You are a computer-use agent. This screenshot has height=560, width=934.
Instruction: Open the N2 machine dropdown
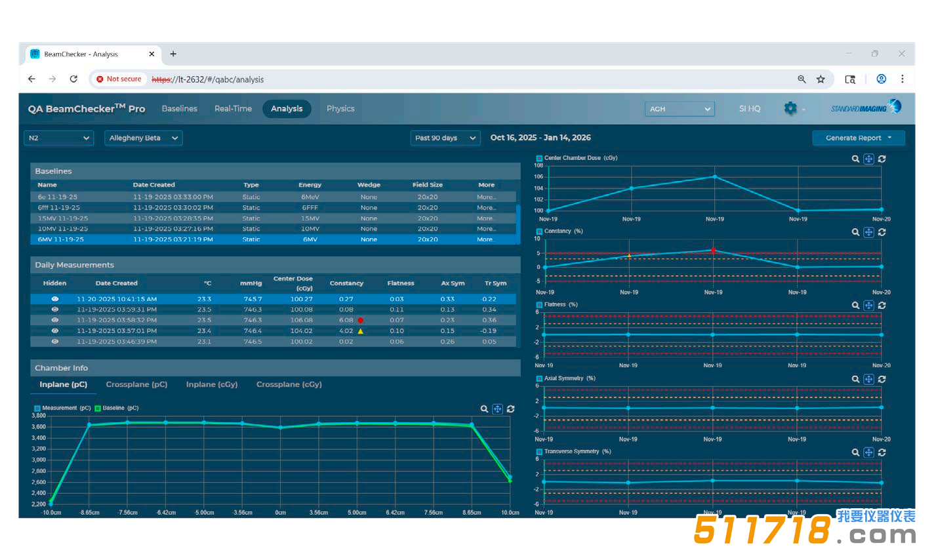tap(59, 138)
